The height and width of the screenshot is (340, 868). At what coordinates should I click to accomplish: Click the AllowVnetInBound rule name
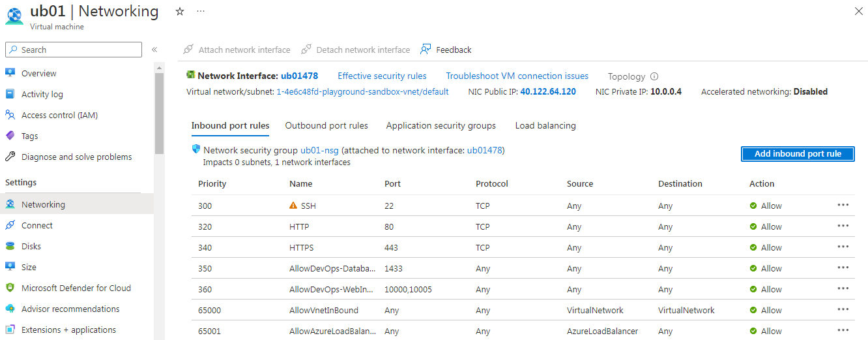[x=324, y=310]
